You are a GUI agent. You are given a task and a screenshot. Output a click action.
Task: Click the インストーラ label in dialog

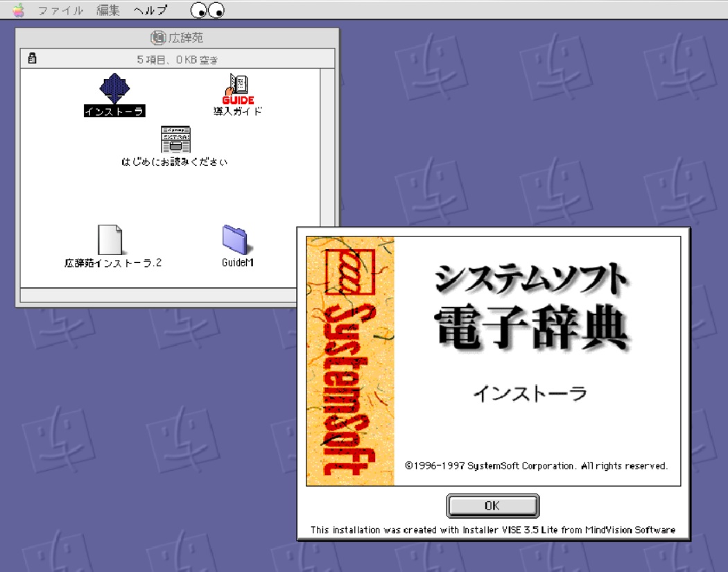click(530, 394)
